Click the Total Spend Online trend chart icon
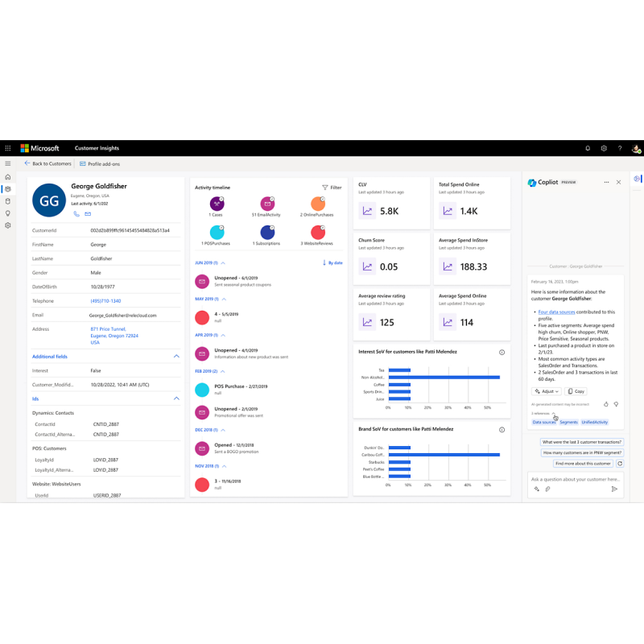644x644 pixels. point(448,211)
